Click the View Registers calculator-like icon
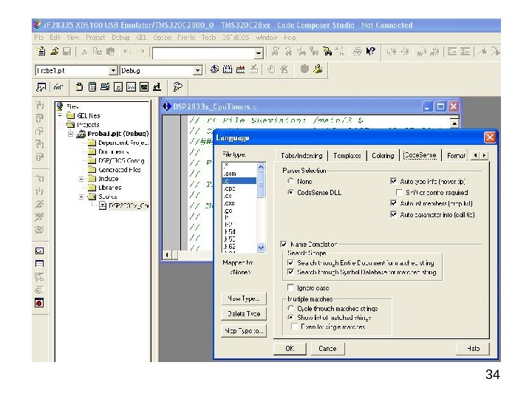Screen dimensions: 532x399 point(92,87)
